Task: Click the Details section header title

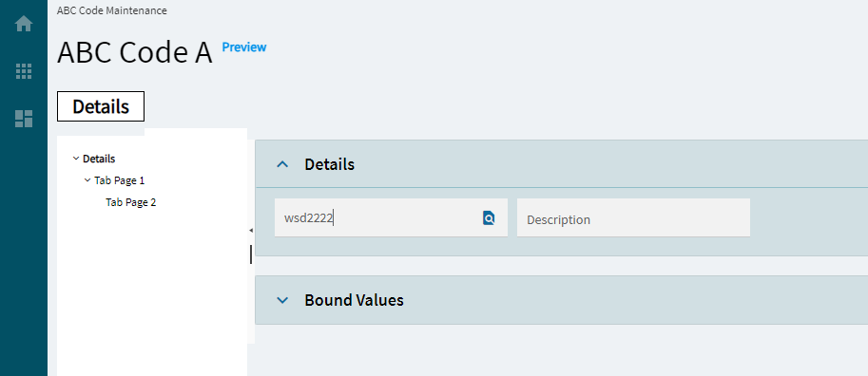Action: pyautogui.click(x=329, y=164)
